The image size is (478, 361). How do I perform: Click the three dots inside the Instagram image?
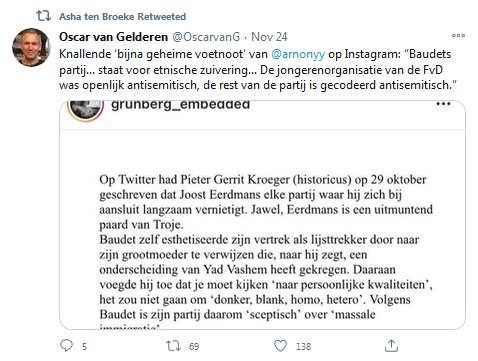pos(443,104)
